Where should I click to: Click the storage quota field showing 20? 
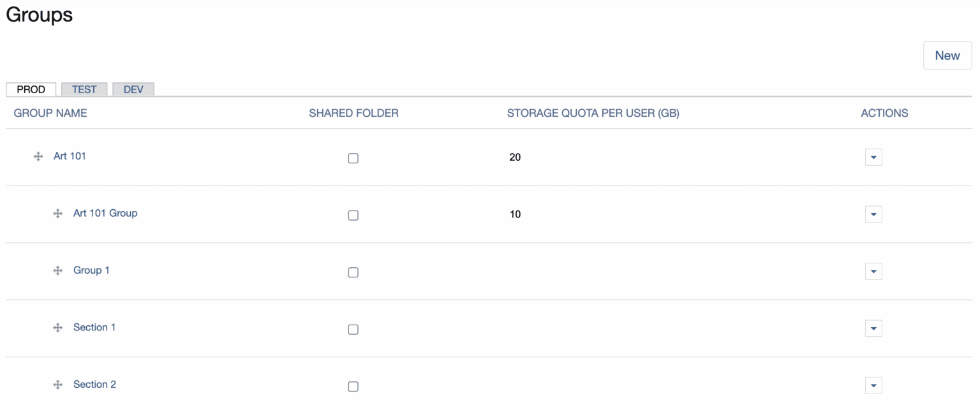point(516,158)
